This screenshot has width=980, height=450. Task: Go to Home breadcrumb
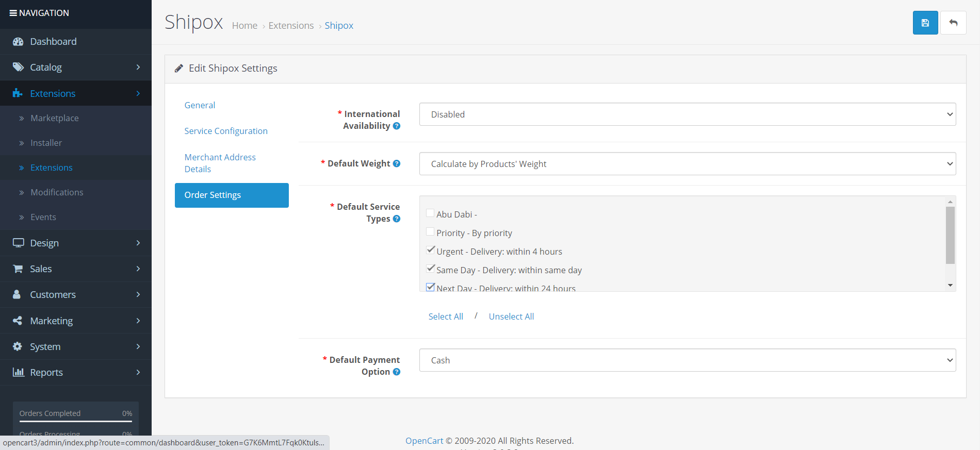point(244,26)
